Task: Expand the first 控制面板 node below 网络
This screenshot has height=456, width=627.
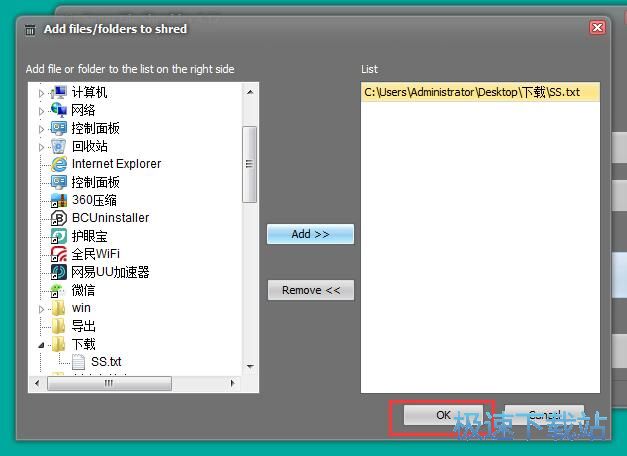Action: click(x=41, y=129)
